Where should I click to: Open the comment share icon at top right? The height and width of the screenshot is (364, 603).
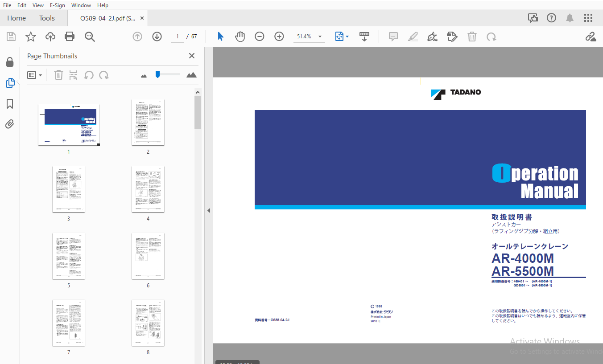coord(533,18)
